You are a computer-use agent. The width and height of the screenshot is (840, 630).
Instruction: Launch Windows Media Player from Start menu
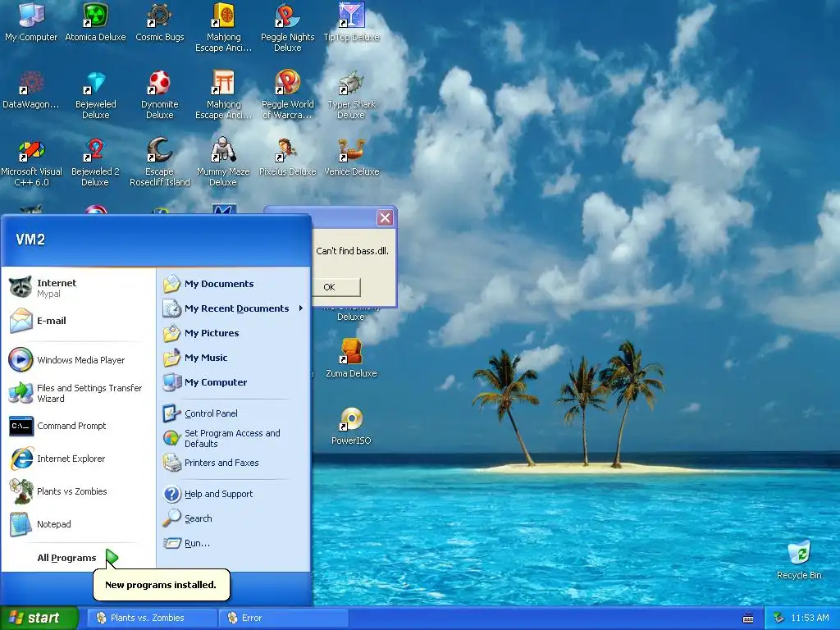tap(79, 360)
